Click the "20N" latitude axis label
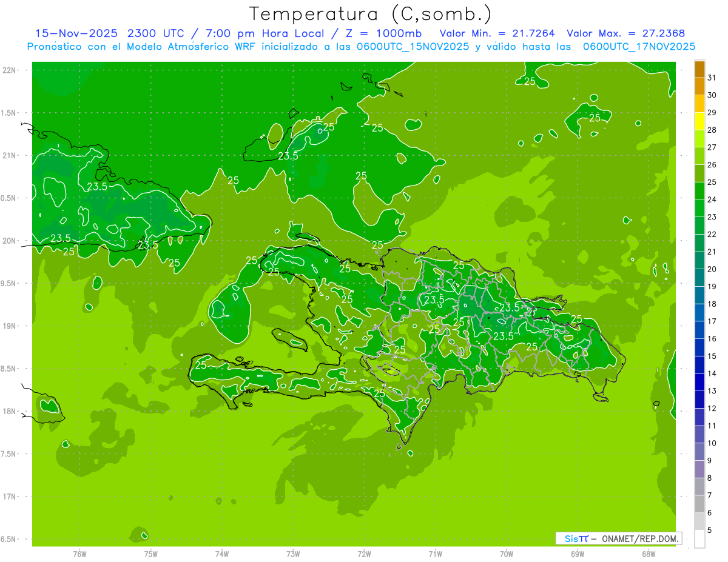Viewport: 728px width, 562px height. pos(8,241)
